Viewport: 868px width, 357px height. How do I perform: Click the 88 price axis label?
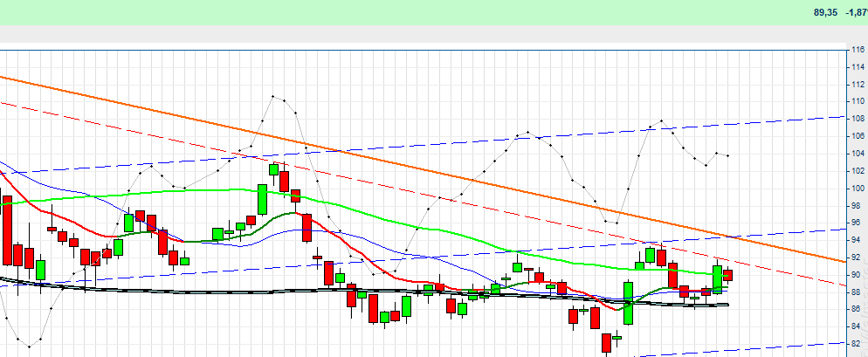click(x=857, y=292)
